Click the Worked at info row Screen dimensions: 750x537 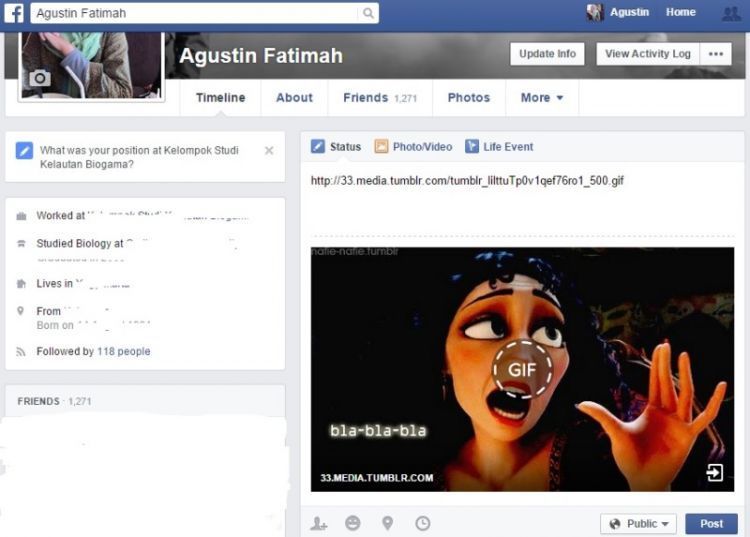click(x=143, y=216)
